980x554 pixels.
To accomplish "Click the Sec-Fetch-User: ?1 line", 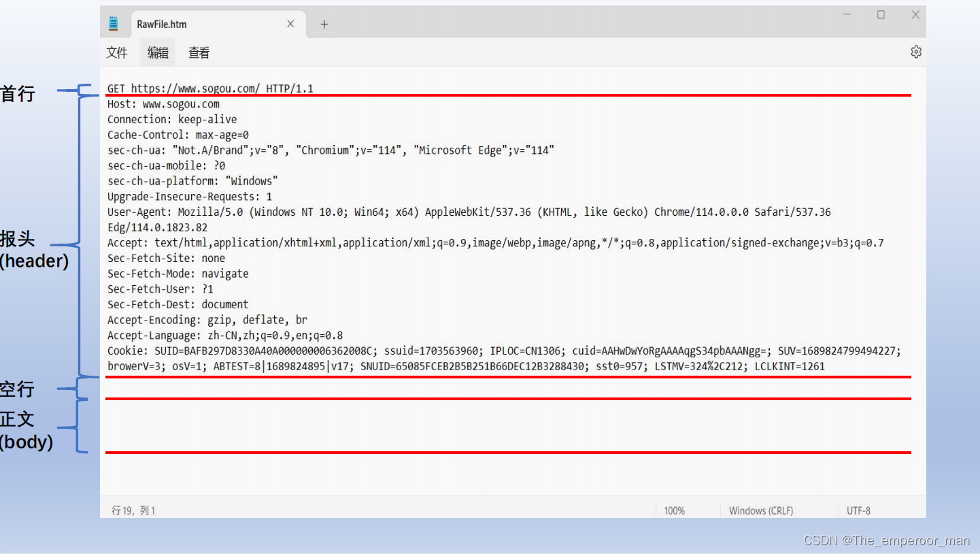I will pyautogui.click(x=160, y=289).
